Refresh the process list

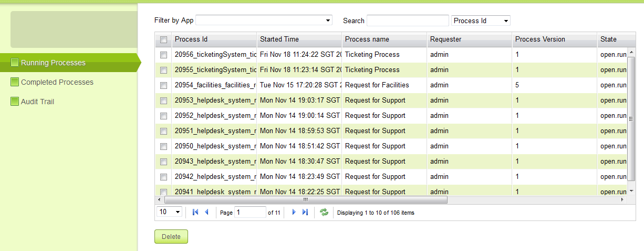[x=324, y=212]
